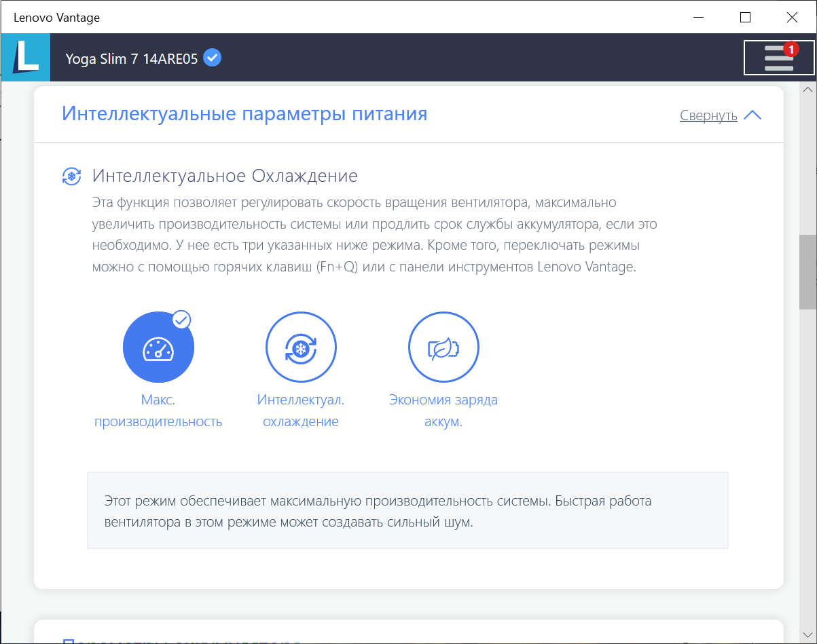Select the Intelligent cooling snowflake mode

(301, 347)
